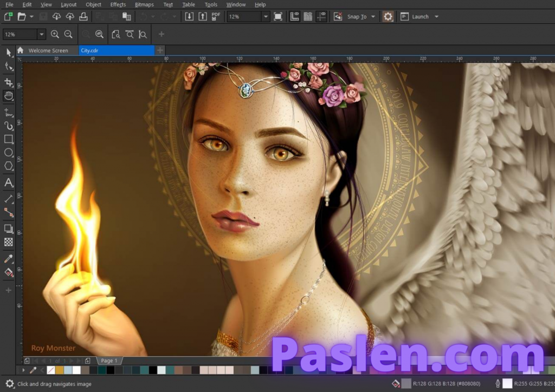Zoom to full page
This screenshot has width=555, height=392.
coord(116,34)
